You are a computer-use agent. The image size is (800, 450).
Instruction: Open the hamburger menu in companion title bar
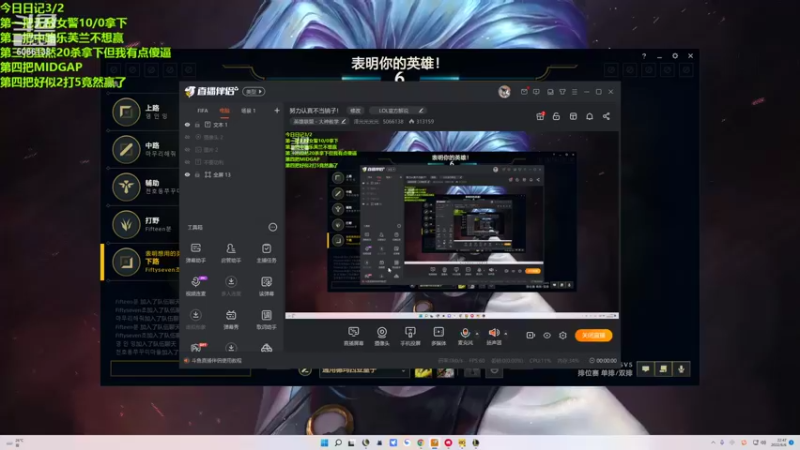click(574, 92)
